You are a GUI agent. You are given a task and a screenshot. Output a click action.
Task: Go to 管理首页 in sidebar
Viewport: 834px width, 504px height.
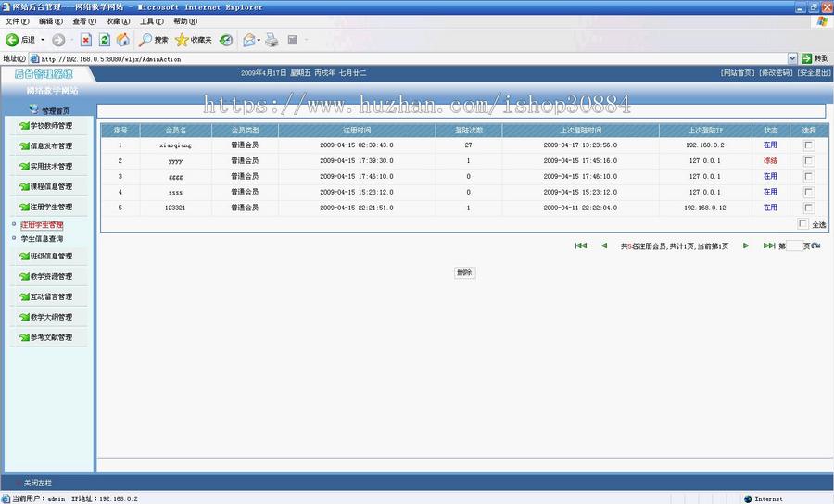49,110
